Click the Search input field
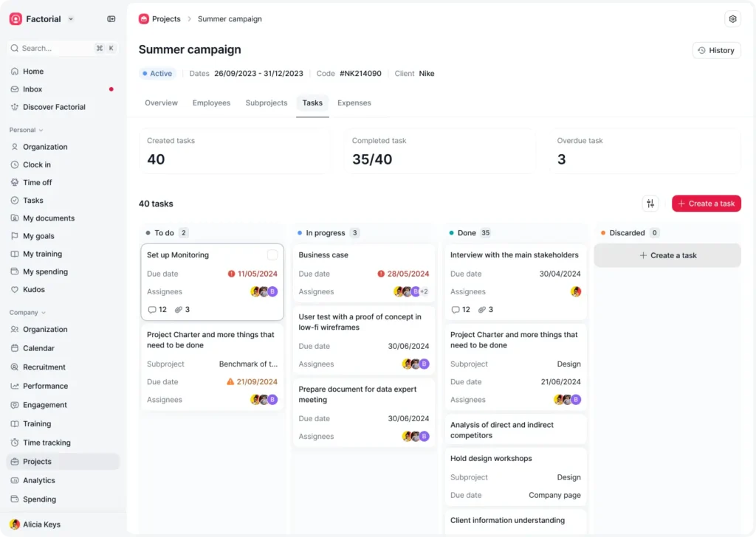The image size is (756, 537). pyautogui.click(x=55, y=48)
